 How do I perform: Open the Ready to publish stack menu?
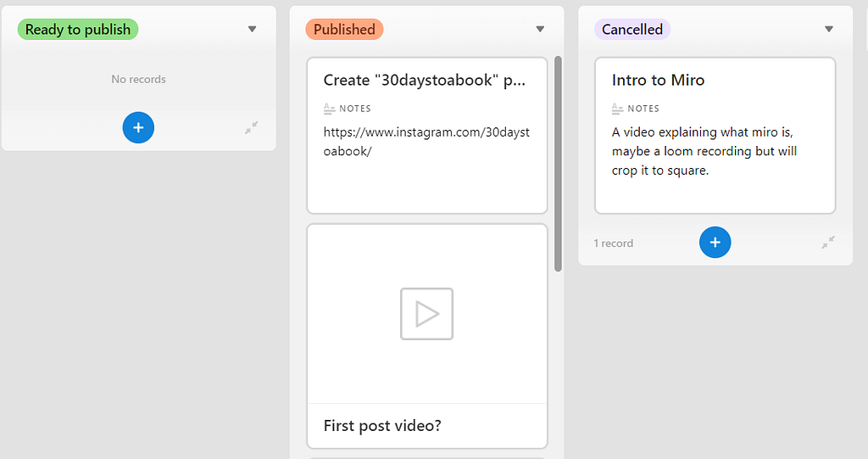[252, 29]
